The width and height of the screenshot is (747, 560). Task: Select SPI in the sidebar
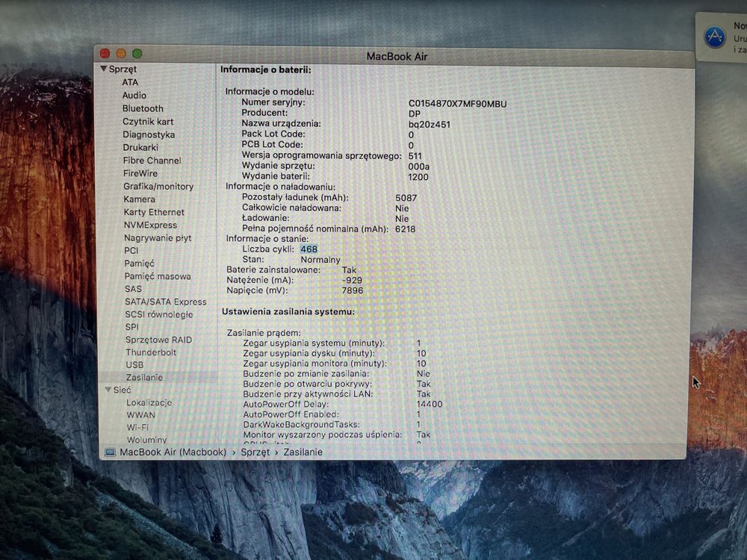(132, 327)
